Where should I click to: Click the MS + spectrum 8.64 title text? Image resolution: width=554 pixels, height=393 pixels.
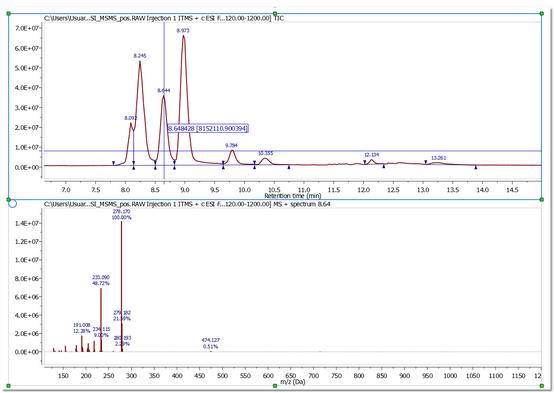point(187,204)
